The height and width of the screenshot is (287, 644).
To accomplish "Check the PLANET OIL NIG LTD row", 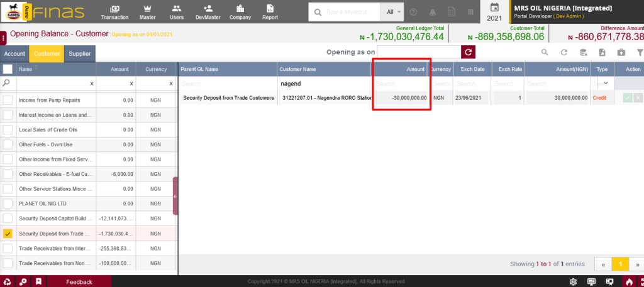I will [8, 203].
